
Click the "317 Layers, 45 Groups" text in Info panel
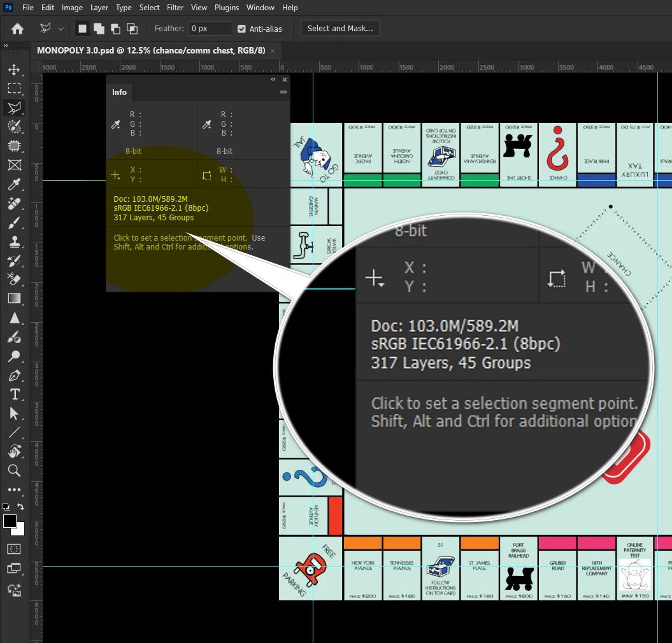pyautogui.click(x=154, y=218)
